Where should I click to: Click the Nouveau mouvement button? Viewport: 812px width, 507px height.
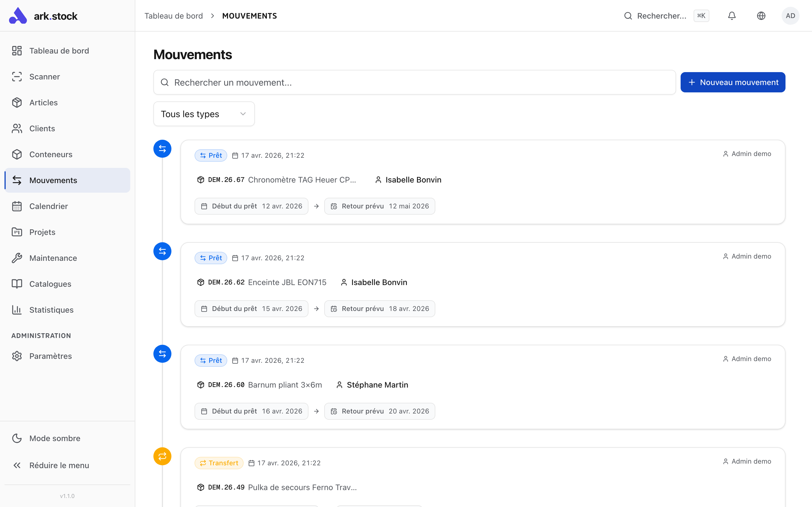coord(733,82)
